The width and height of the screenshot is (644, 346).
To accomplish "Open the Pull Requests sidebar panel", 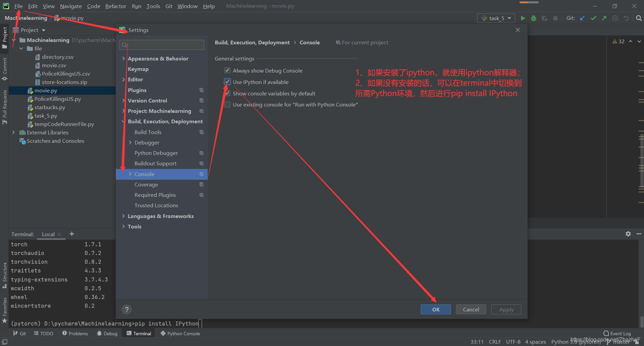I will point(5,107).
